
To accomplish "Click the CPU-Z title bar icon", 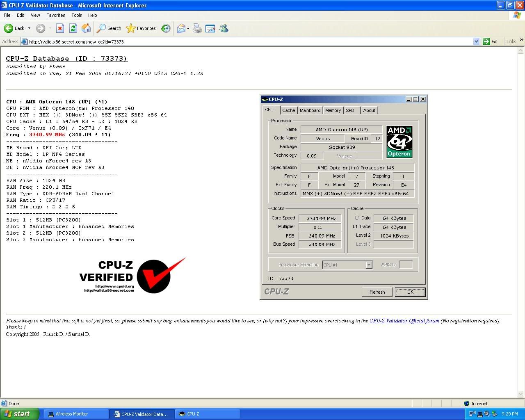I will click(x=265, y=99).
